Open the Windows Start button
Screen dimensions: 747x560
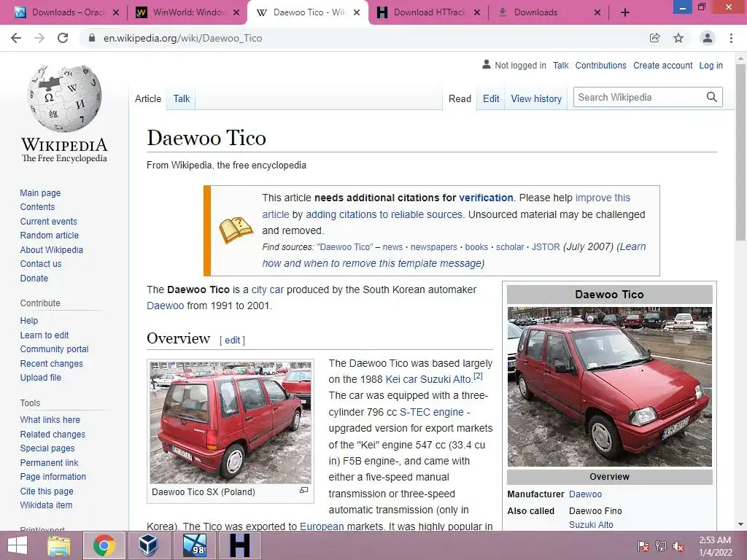[x=18, y=545]
